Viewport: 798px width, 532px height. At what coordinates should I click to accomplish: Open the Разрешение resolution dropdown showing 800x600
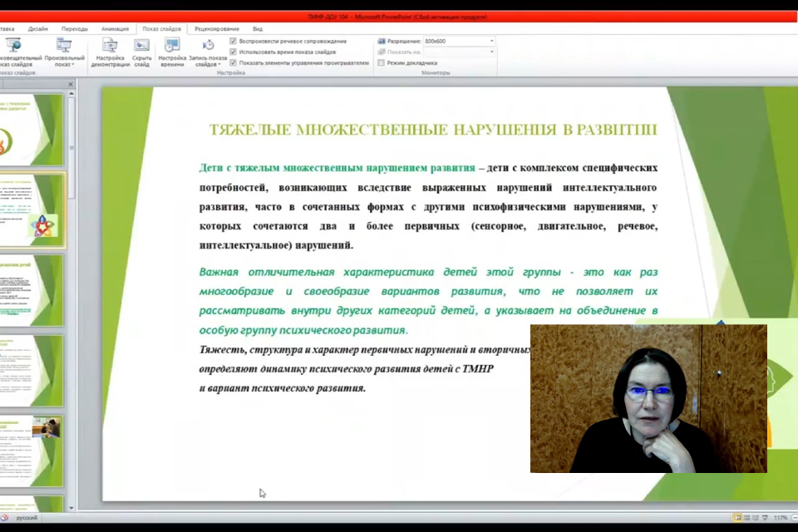(x=490, y=40)
